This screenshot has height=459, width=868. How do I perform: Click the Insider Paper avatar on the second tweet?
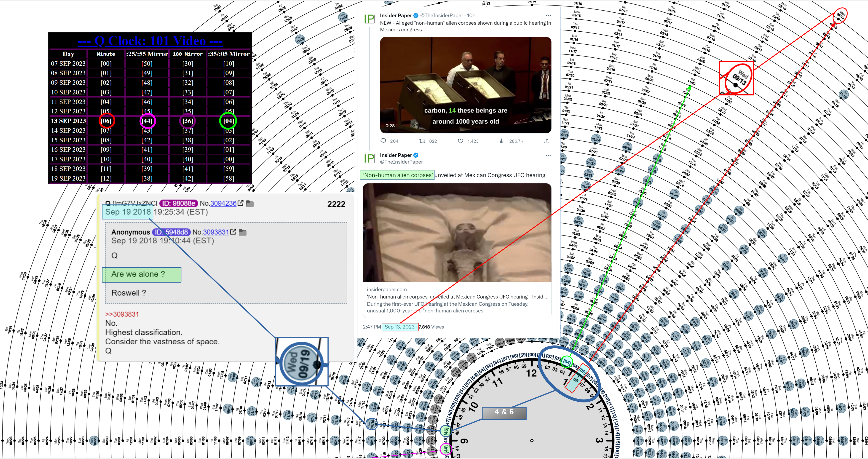369,158
